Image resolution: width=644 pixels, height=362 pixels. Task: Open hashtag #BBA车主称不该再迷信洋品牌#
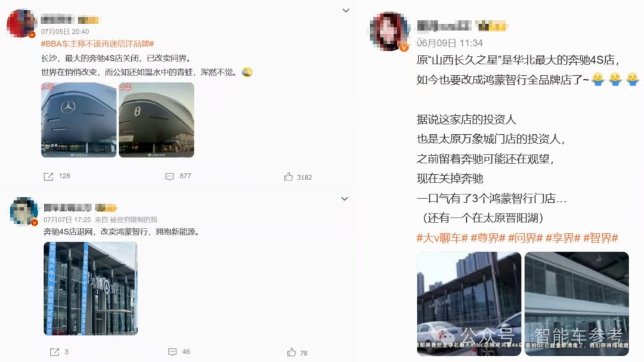97,44
